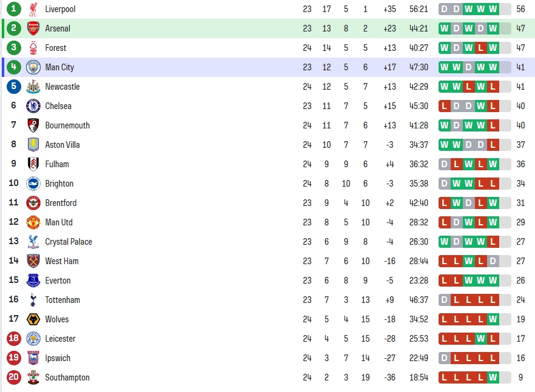The height and width of the screenshot is (392, 535).
Task: Click the Arsenal club crest icon
Action: tap(33, 28)
